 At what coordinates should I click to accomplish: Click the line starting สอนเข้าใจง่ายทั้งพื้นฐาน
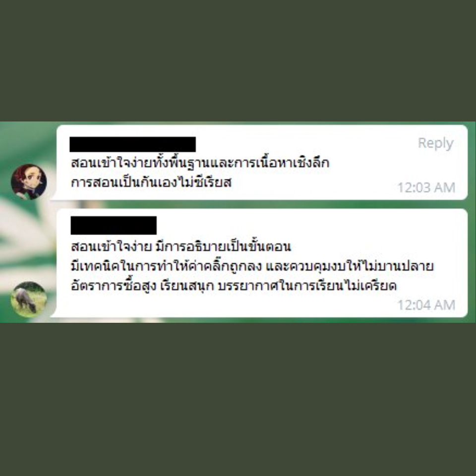(200, 163)
